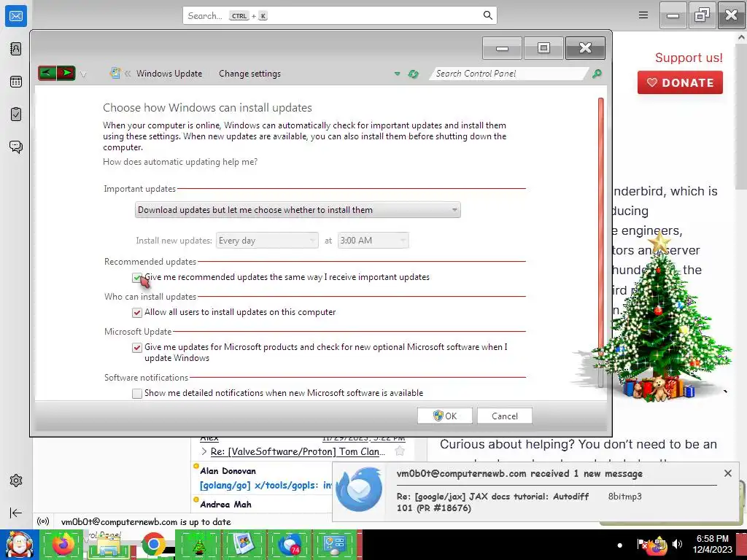Screen dimensions: 747x560
Task: Open File Explorer from the taskbar
Action: coord(109,544)
